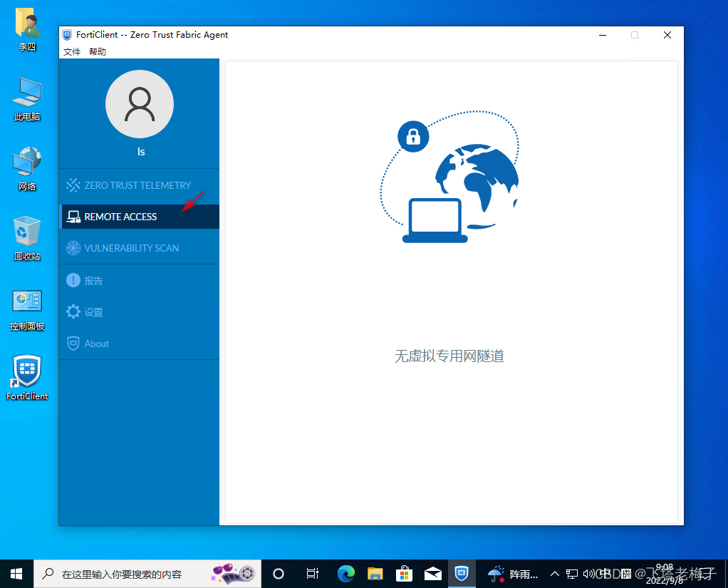728x588 pixels.
Task: Open Task View on taskbar
Action: pos(313,574)
